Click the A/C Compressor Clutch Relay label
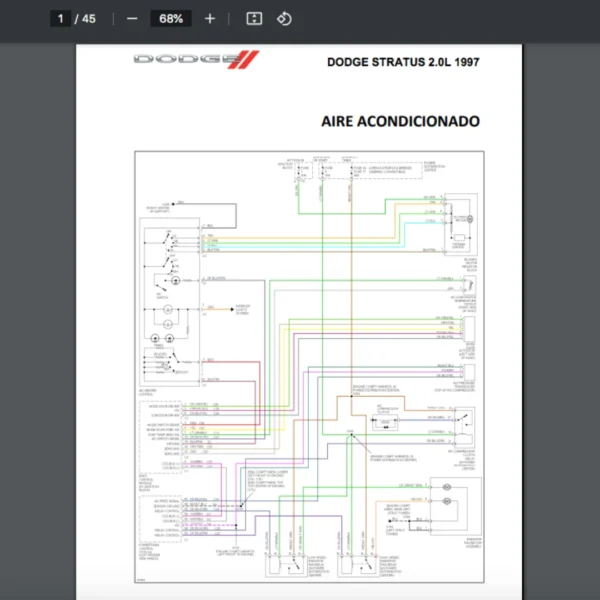600x600 pixels. (464, 455)
